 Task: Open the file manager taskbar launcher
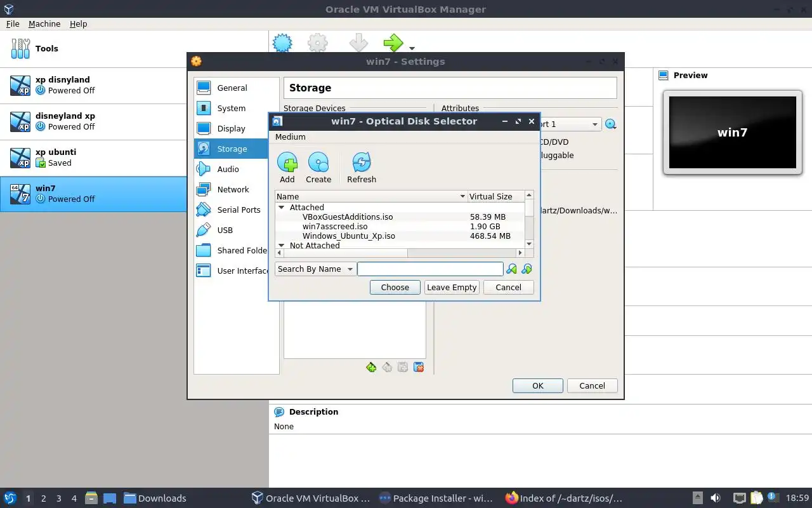[x=91, y=498]
